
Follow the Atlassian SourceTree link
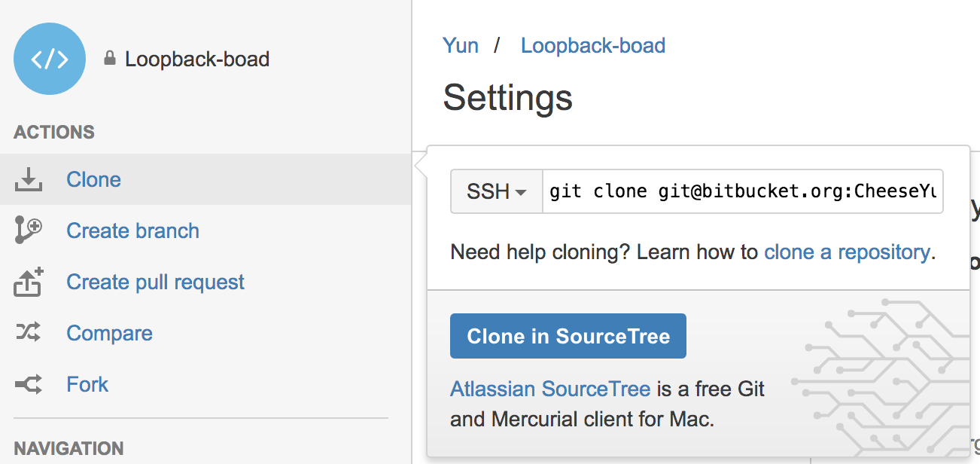(x=550, y=389)
